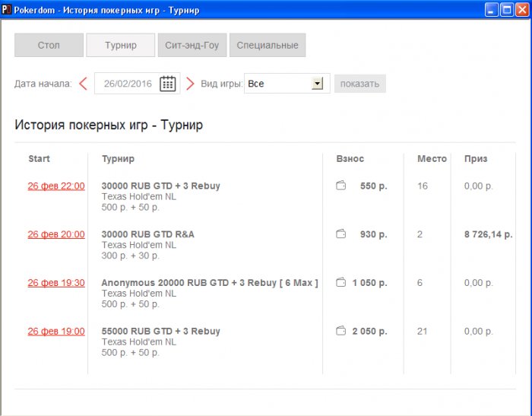Click the prize amount 8 726,14 р.
Viewport: 532px width, 416px height.
pos(488,234)
